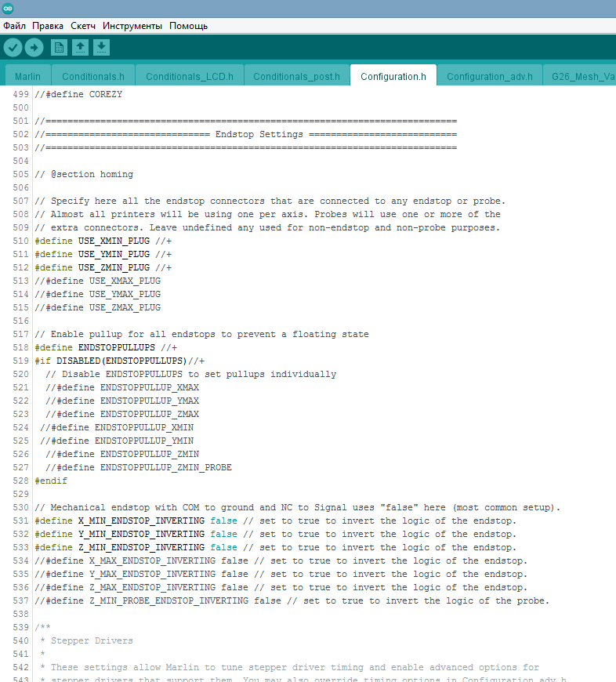
Task: Create a new sketch with the New icon
Action: pos(59,47)
